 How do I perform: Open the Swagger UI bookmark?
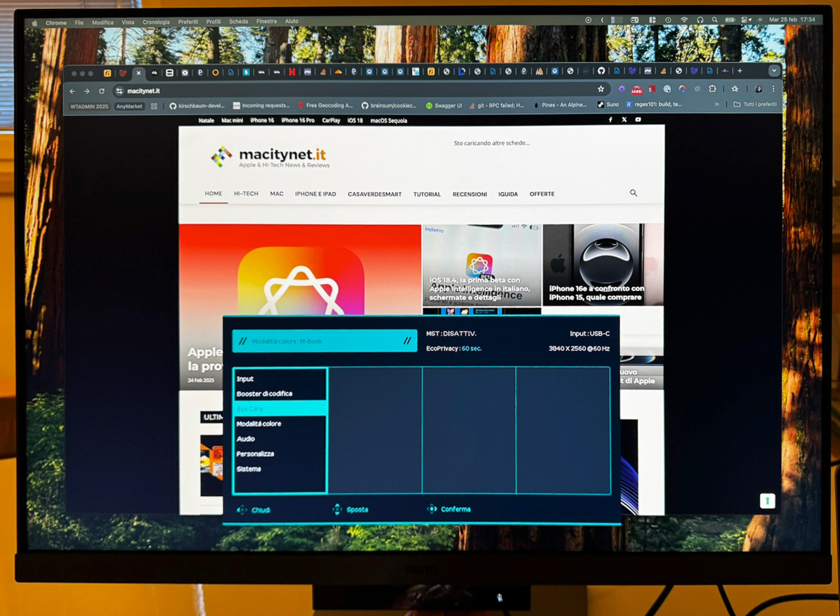[x=444, y=106]
